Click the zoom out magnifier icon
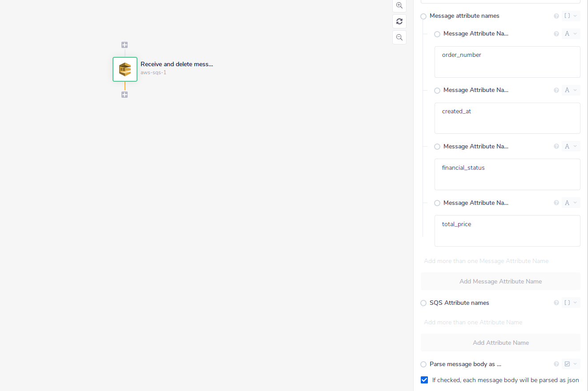The width and height of the screenshot is (588, 391). tap(399, 37)
